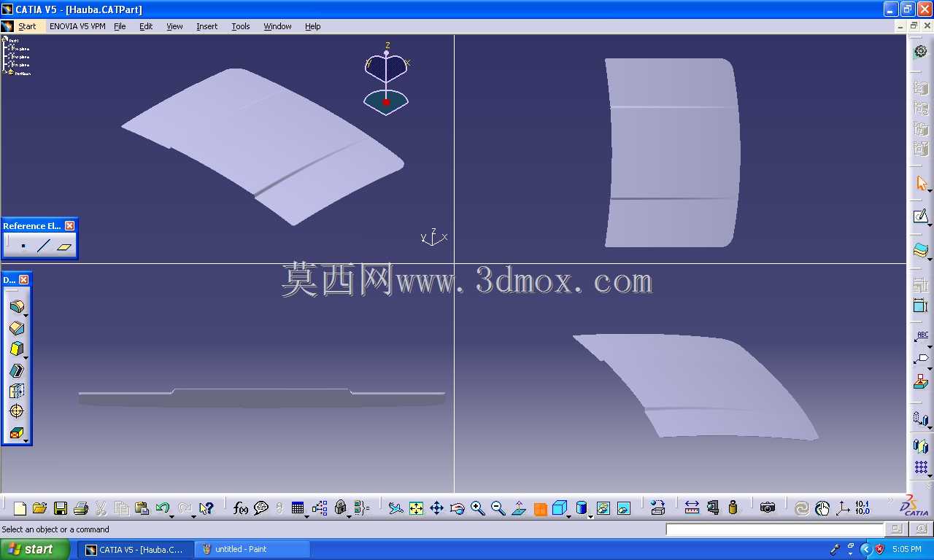The image size is (934, 560).
Task: Click the Draft Angle icon in D... toolbar
Action: 17,349
